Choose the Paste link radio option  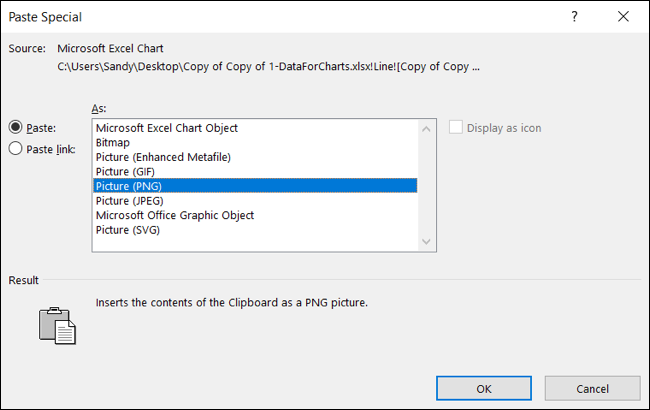(x=16, y=149)
